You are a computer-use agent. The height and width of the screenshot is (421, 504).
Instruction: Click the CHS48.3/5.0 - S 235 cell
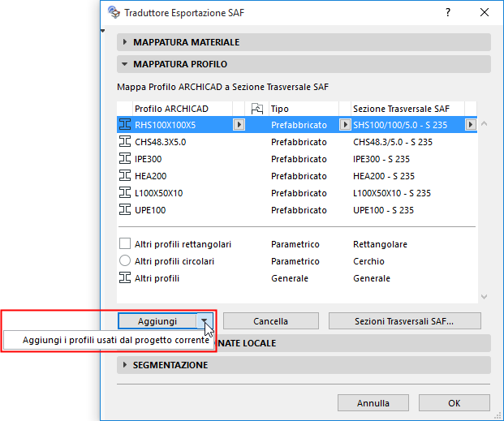point(393,142)
